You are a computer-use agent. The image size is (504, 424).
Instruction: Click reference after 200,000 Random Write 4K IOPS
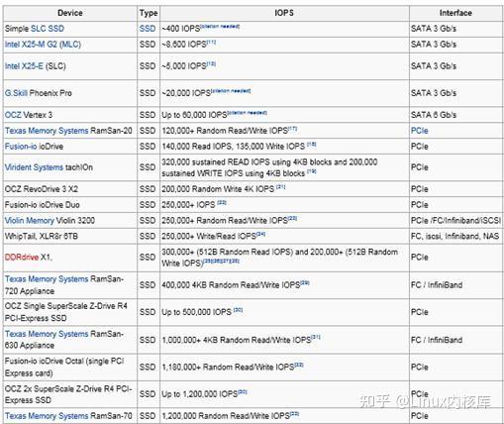281,187
